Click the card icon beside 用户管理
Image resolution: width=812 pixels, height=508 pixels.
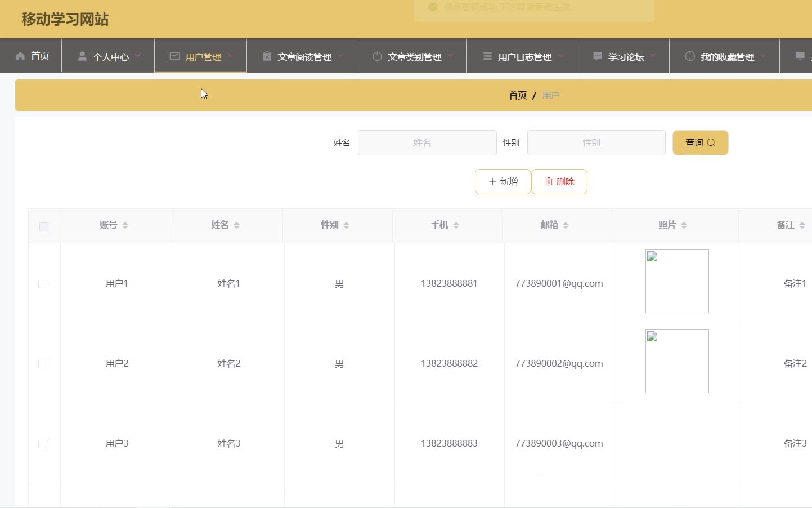[174, 56]
